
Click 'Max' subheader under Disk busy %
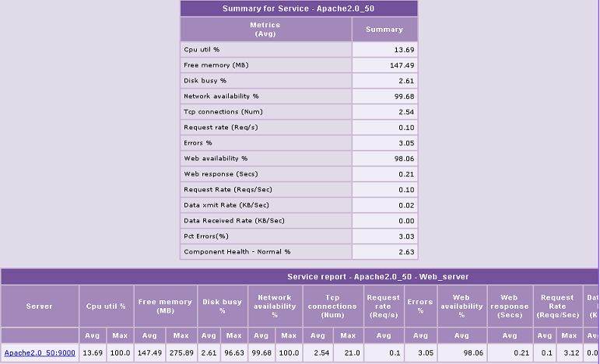[x=233, y=335]
